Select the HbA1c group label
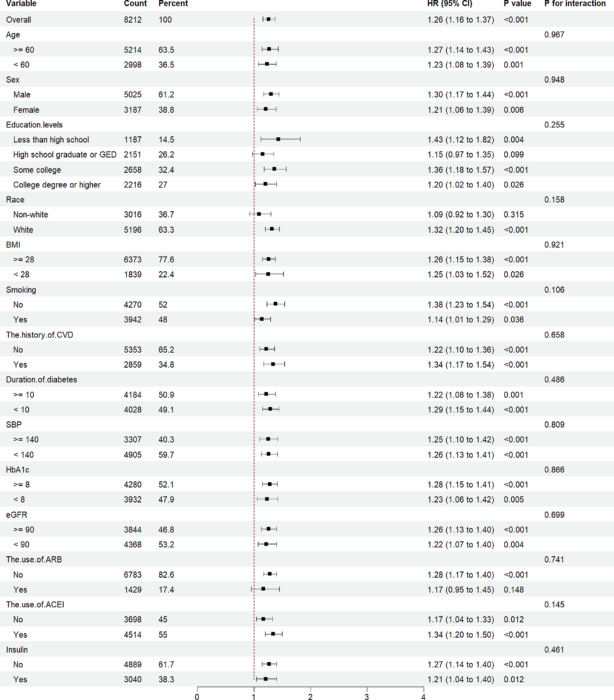 point(17,469)
